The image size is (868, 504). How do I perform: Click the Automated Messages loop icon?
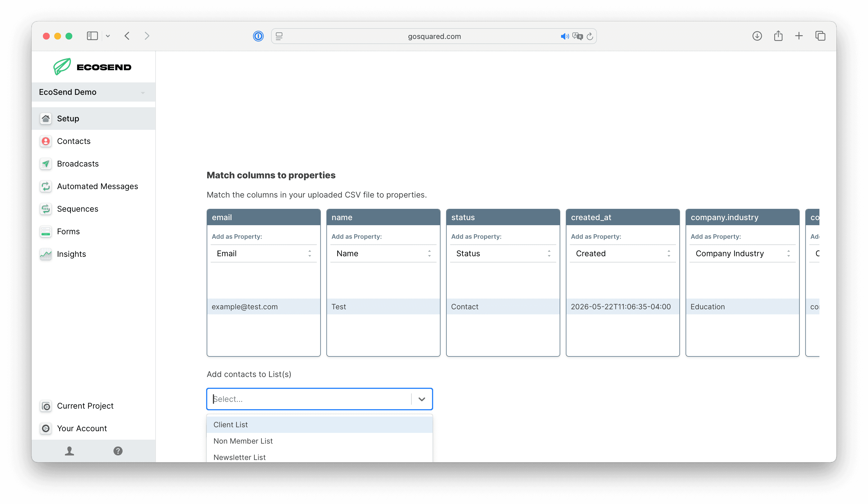pyautogui.click(x=46, y=186)
